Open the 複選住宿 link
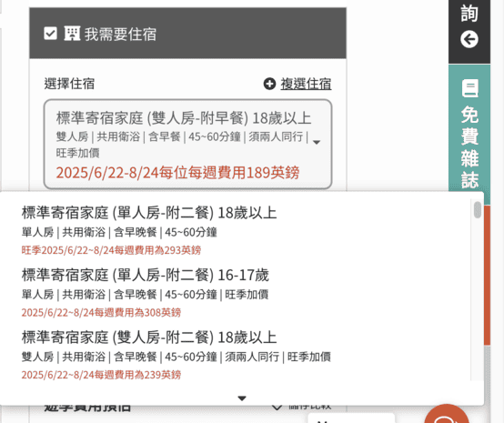The image size is (504, 423). tap(306, 84)
